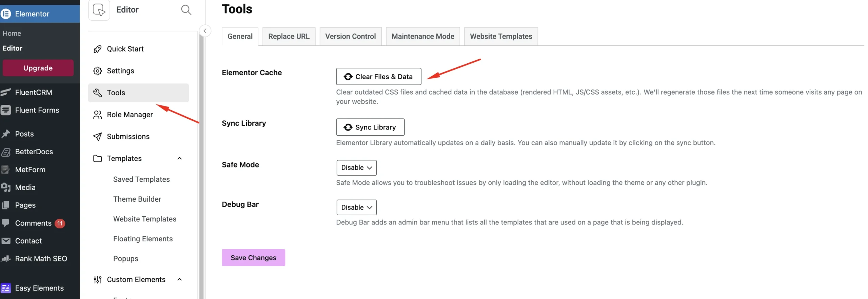
Task: Open the Maintenance Mode tab
Action: (x=422, y=36)
